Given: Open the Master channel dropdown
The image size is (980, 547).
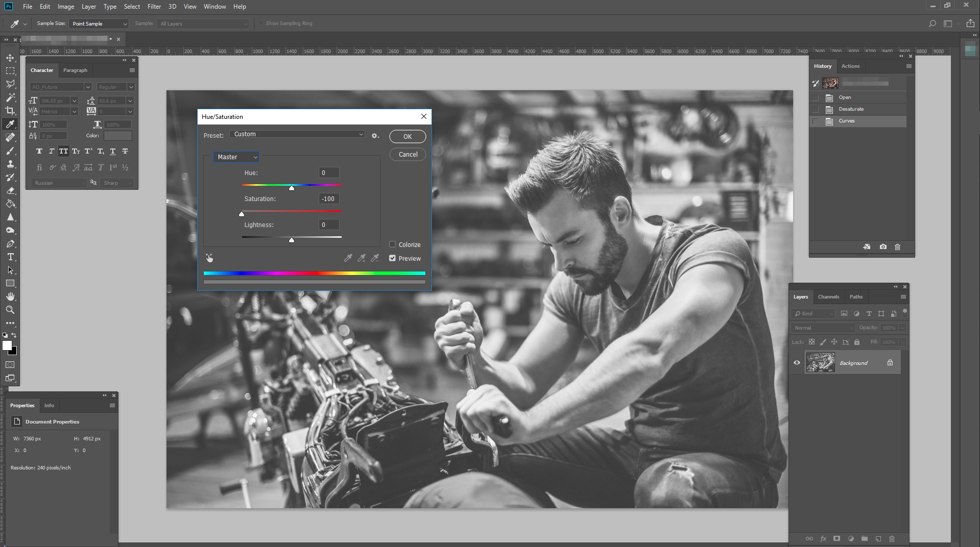Looking at the screenshot, I should tap(236, 157).
